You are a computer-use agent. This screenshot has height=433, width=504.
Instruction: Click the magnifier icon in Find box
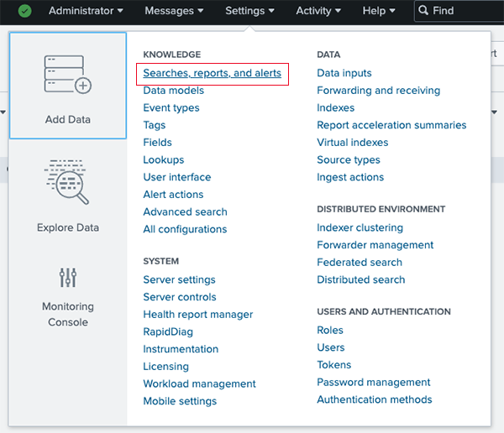[423, 10]
